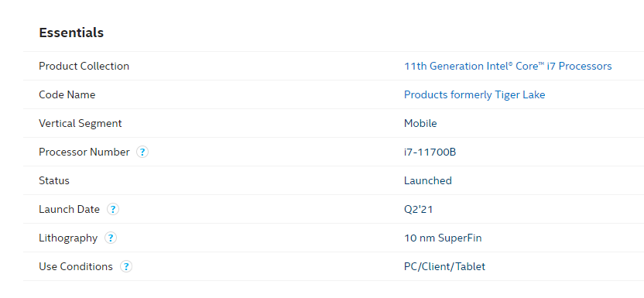Select the Mobile value text

point(420,124)
